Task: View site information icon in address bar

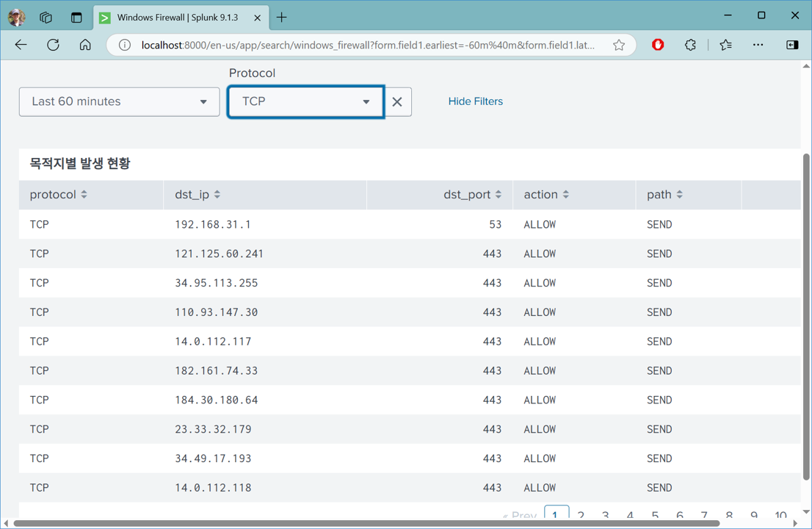Action: point(124,45)
